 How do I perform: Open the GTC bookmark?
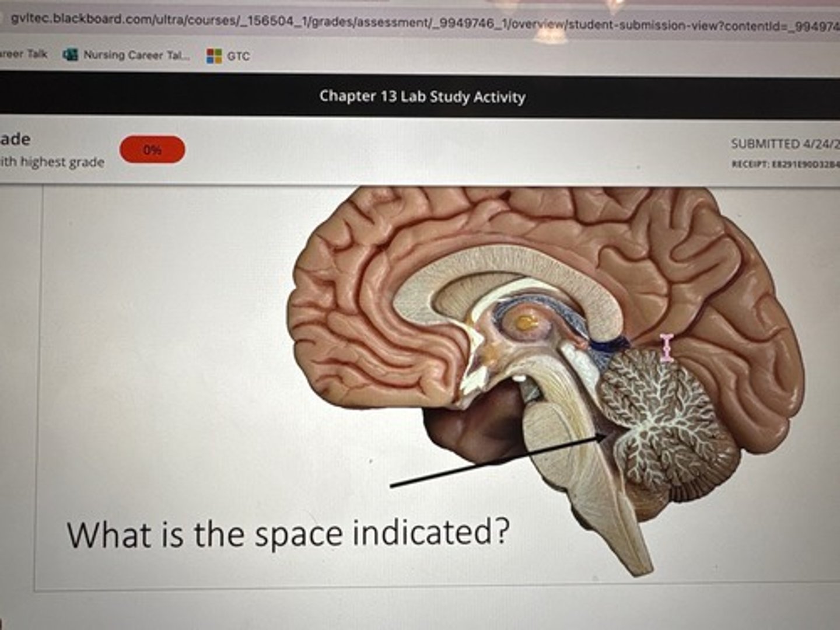pyautogui.click(x=228, y=56)
